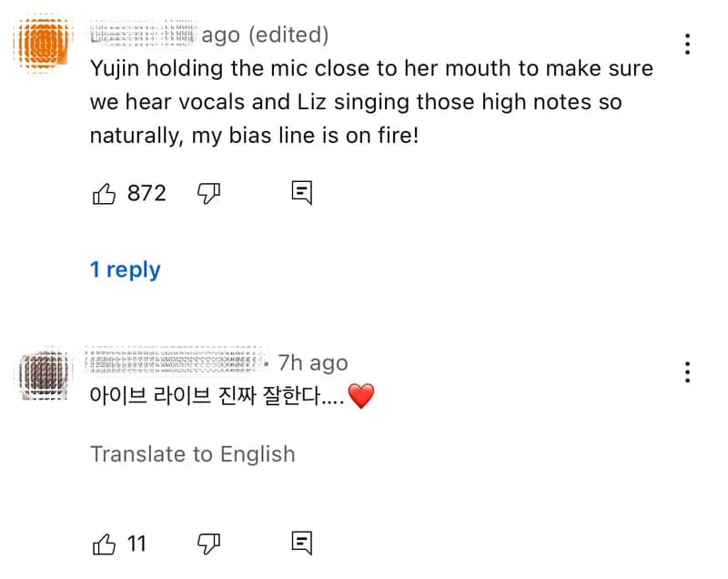Screen dimensions: 728x579
Task: Click the red heart emoji
Action: (x=360, y=396)
